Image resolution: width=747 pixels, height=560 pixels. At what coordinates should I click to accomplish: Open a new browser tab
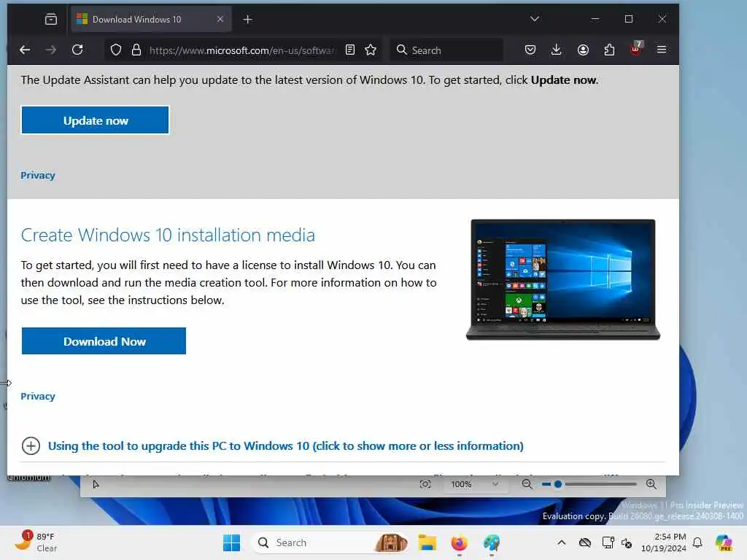(248, 19)
